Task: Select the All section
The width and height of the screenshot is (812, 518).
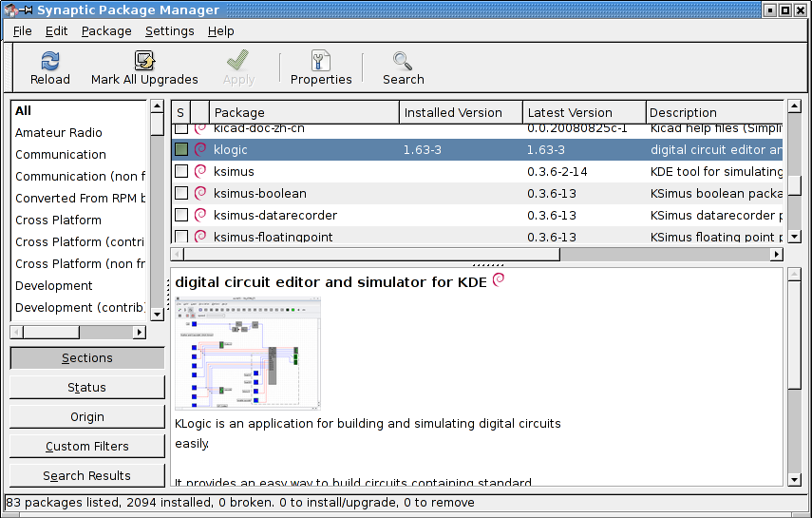Action: point(24,110)
